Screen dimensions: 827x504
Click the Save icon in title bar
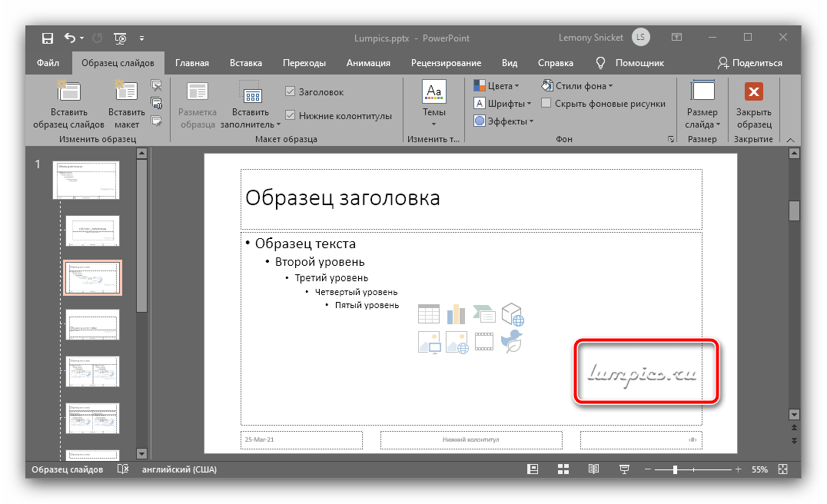(x=48, y=38)
